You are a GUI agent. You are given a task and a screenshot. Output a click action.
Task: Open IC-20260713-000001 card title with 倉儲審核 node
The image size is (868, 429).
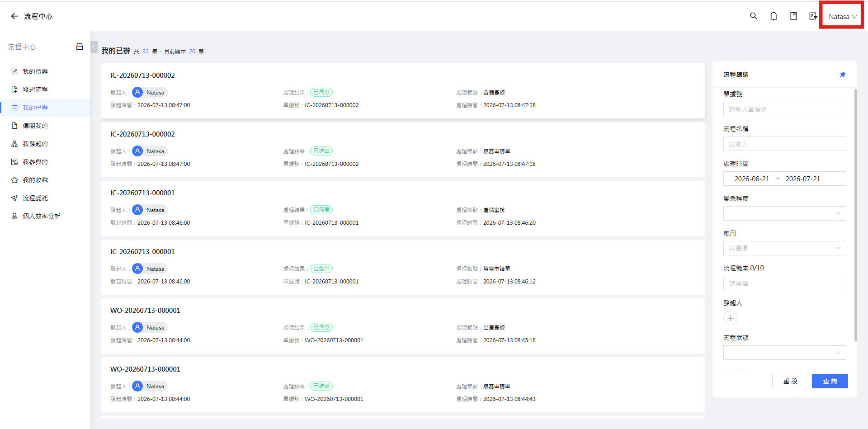142,193
